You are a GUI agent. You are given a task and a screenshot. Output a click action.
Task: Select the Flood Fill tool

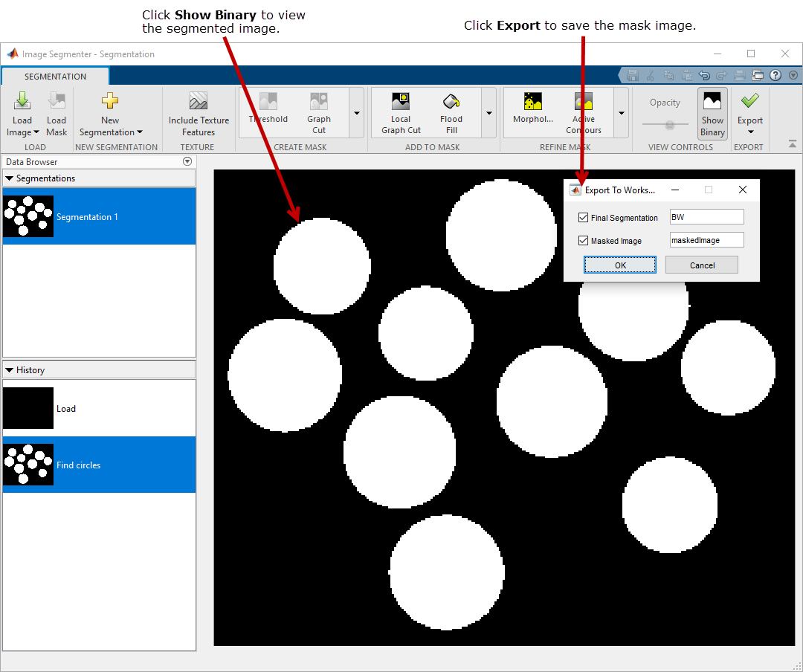451,113
